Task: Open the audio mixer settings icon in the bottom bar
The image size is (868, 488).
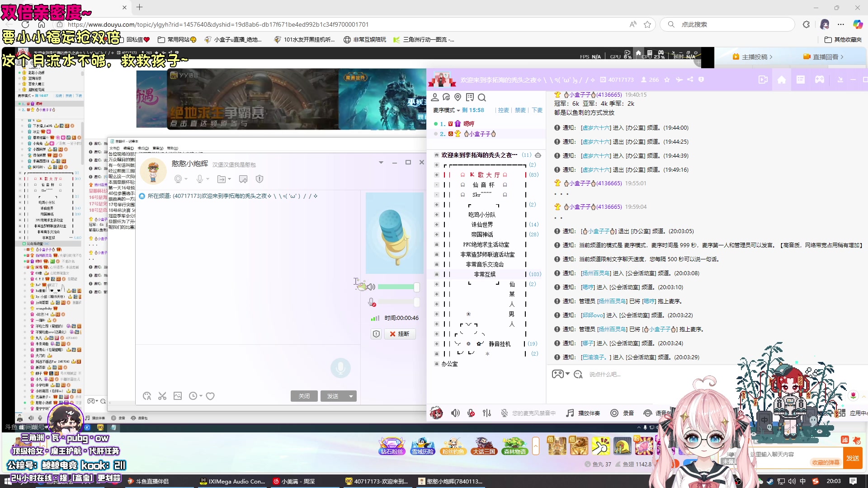Action: tap(487, 413)
